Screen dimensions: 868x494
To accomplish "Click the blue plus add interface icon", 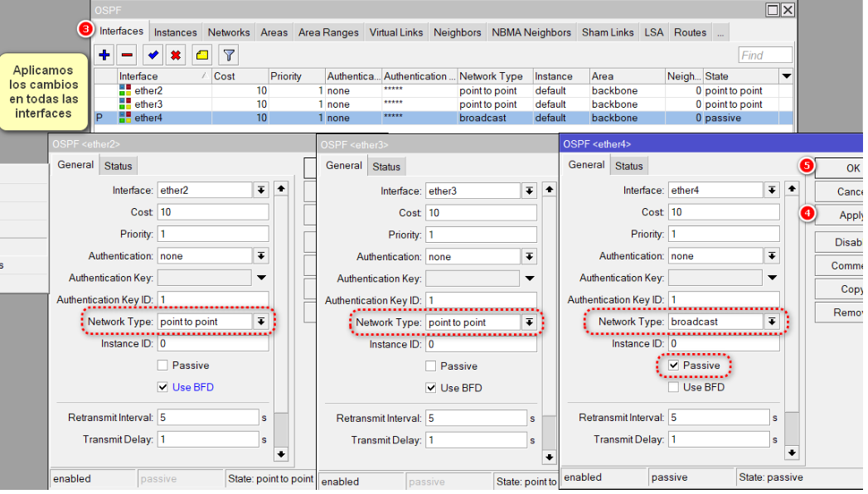I will click(104, 56).
